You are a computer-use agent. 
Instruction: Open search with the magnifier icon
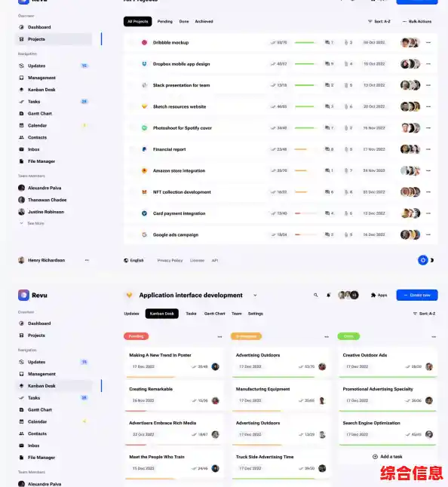pyautogui.click(x=316, y=295)
